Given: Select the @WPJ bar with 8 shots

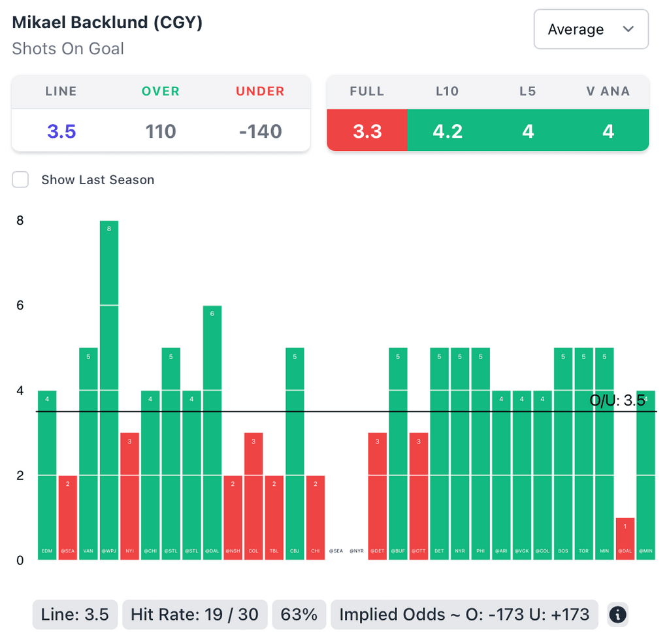Looking at the screenshot, I should [109, 390].
